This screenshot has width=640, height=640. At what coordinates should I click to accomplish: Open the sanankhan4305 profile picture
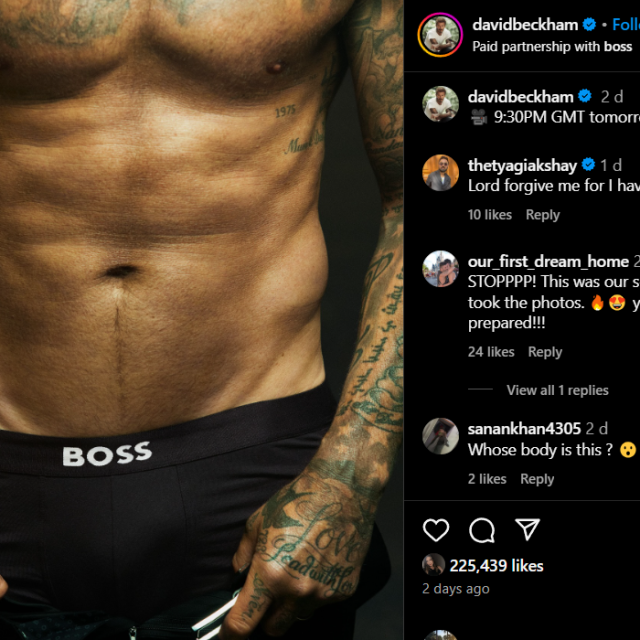coord(440,436)
